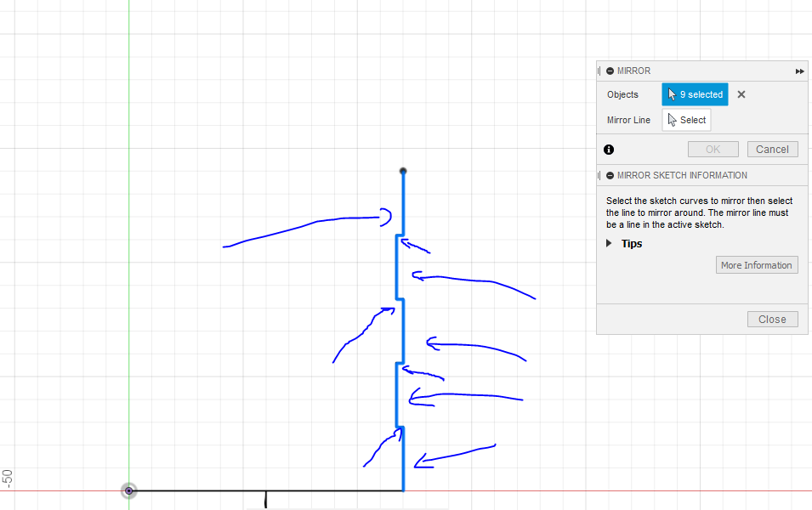Collapse the MIRROR SKETCH INFORMATION section icon
This screenshot has height=510, width=812.
[610, 175]
